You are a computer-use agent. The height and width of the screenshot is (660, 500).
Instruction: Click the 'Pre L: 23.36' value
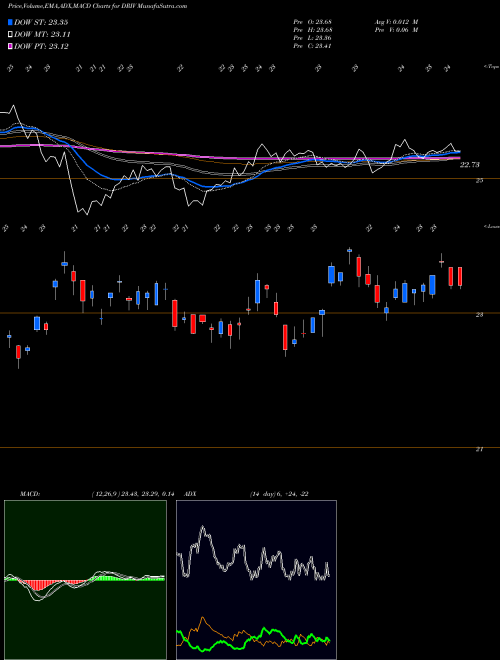tap(313, 38)
